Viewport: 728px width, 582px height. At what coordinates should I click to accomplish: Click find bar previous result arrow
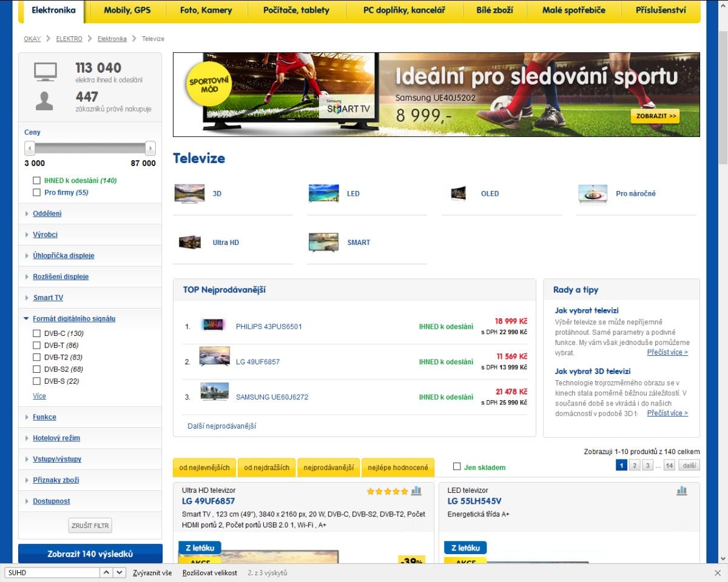pos(105,573)
